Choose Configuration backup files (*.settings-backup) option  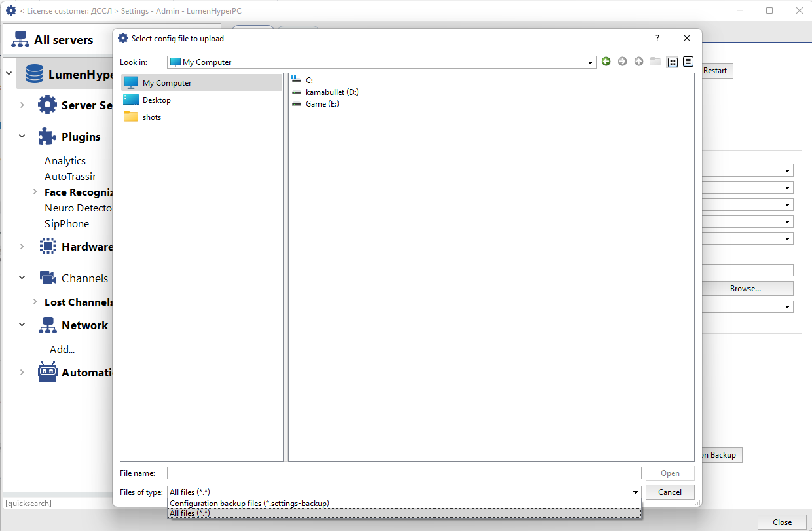405,504
